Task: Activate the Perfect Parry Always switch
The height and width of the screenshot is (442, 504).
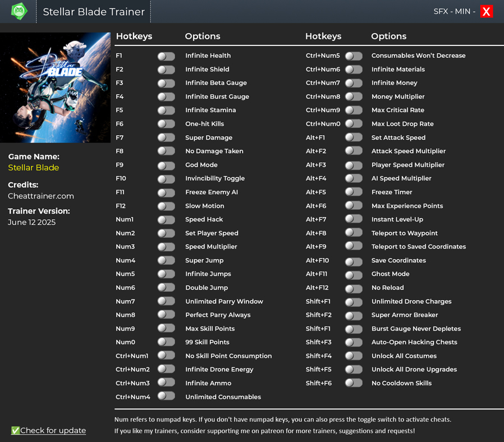Action: [x=166, y=315]
